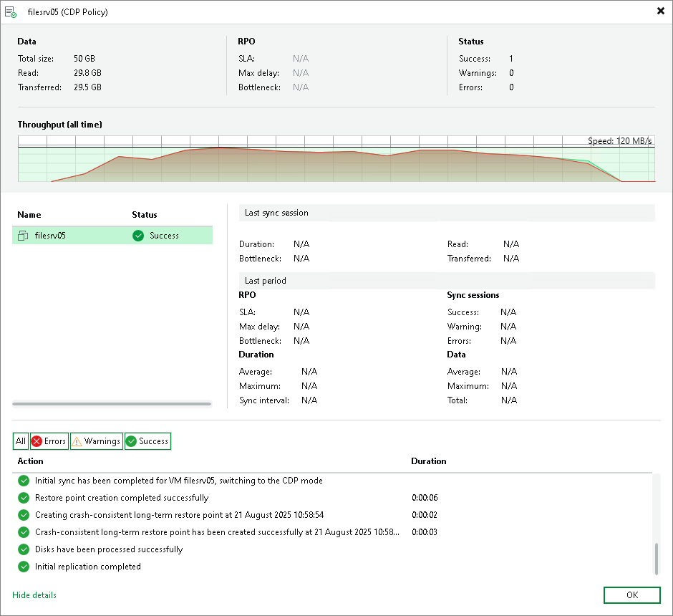This screenshot has height=616, width=673.
Task: Click the Warnings count in Status section
Action: [x=511, y=73]
